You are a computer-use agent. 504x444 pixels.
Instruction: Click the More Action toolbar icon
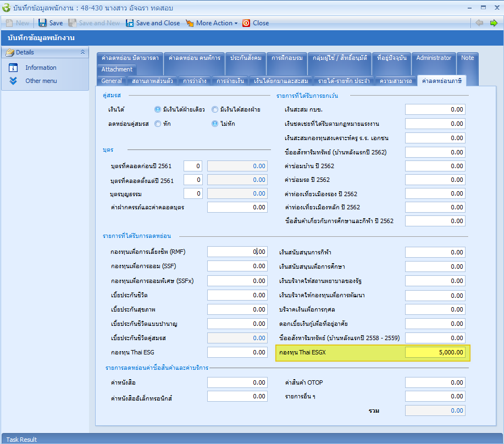pos(190,23)
